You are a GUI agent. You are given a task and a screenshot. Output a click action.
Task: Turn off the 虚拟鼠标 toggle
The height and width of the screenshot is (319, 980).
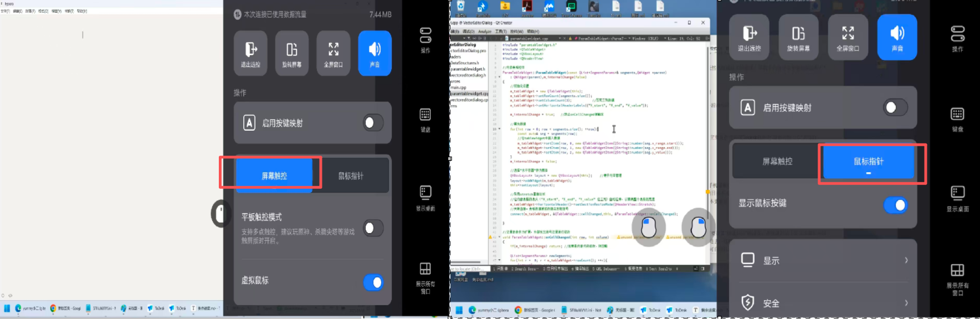pyautogui.click(x=373, y=282)
